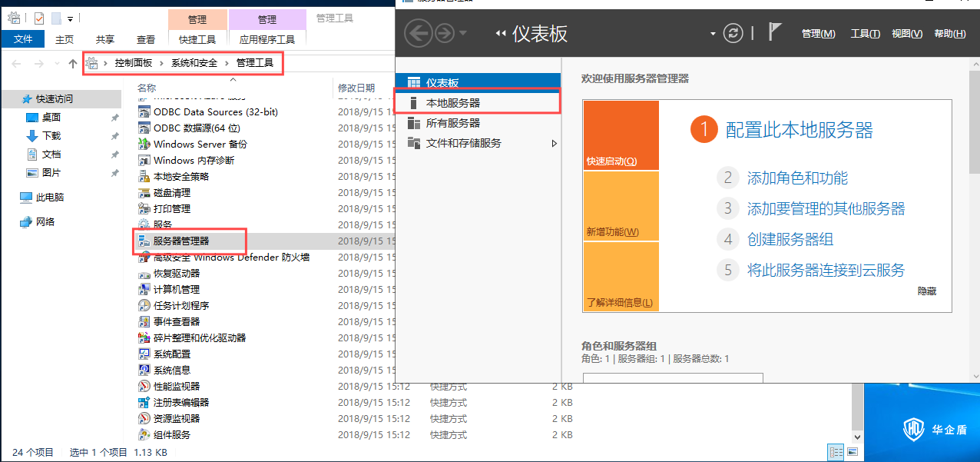Open the notifications flag icon
980x462 pixels.
[x=775, y=32]
